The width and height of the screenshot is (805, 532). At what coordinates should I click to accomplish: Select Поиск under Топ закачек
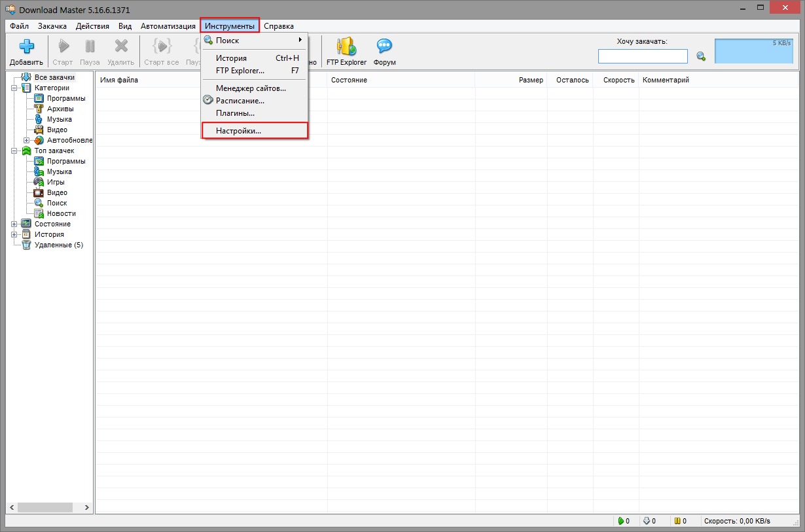point(57,203)
